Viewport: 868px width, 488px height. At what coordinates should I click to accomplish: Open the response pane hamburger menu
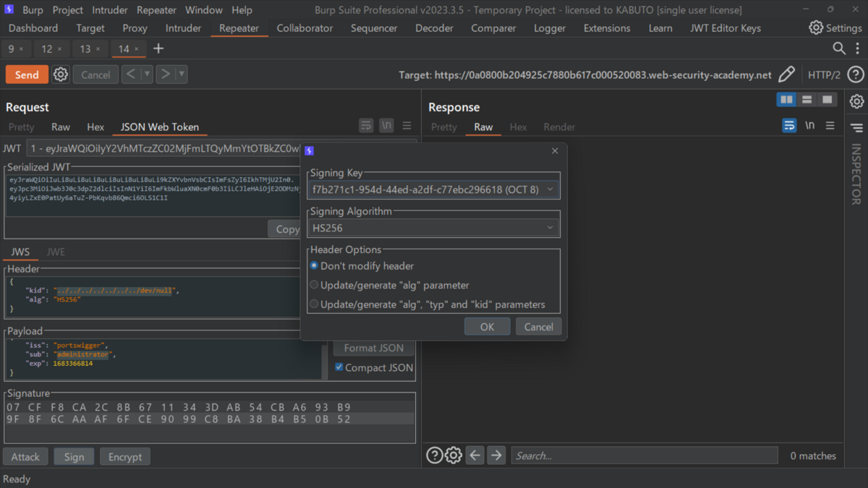830,126
